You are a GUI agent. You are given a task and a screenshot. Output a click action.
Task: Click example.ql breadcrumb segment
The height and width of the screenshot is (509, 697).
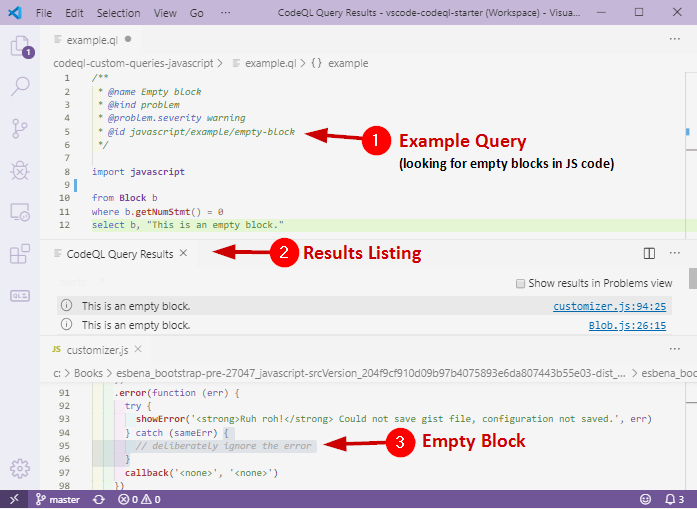click(264, 63)
